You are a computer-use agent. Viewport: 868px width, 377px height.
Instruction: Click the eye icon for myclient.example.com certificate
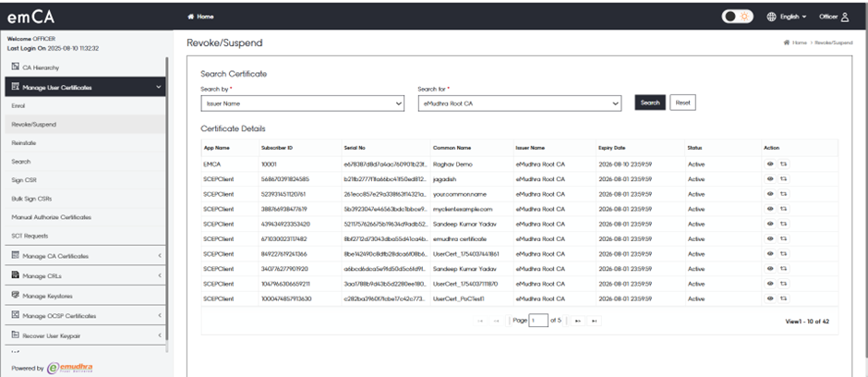tap(771, 209)
